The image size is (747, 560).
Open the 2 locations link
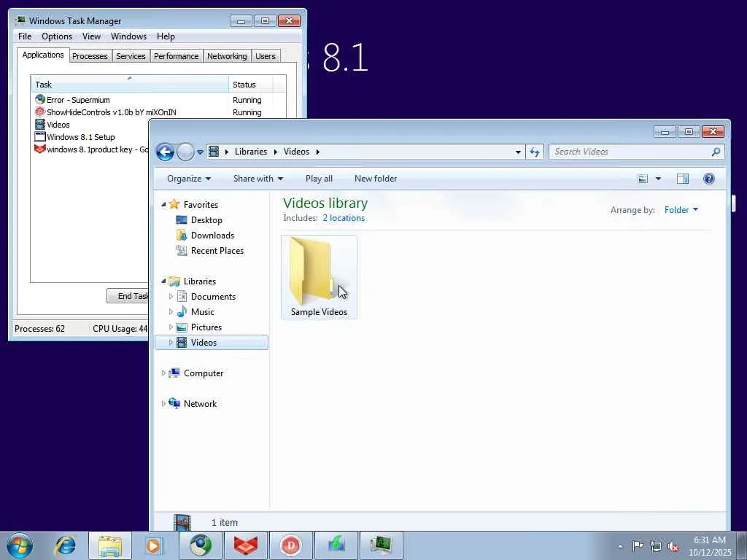pyautogui.click(x=344, y=217)
